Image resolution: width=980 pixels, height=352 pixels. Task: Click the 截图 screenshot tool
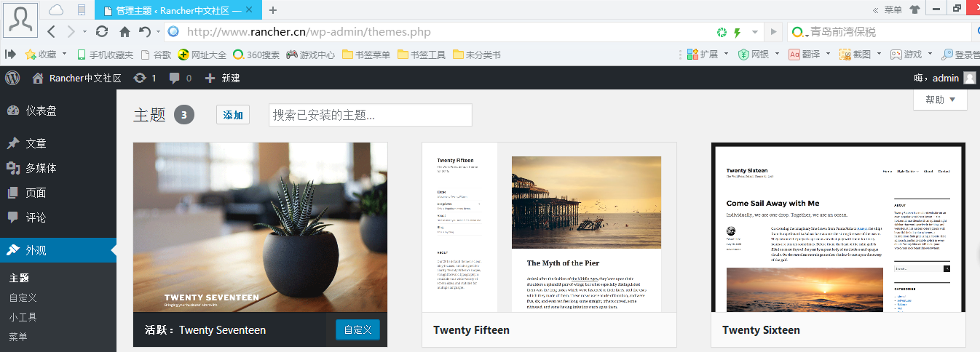click(855, 54)
